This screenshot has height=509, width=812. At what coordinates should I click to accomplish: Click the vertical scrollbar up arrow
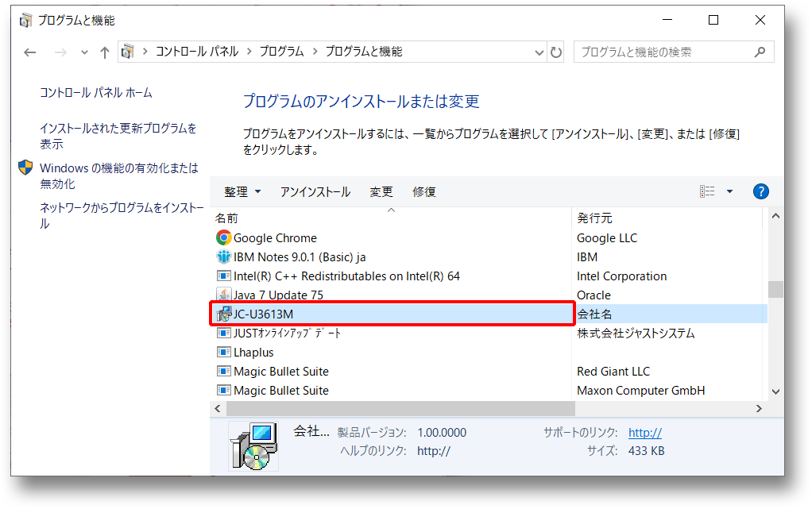pos(775,216)
